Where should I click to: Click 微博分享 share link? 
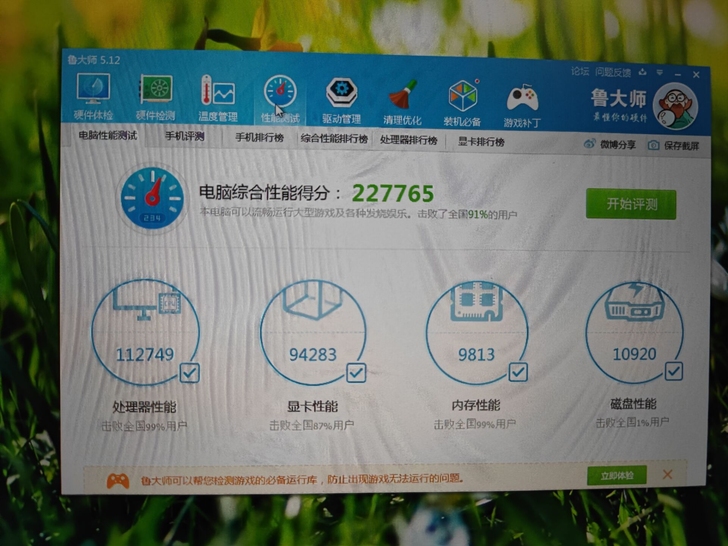tap(610, 144)
